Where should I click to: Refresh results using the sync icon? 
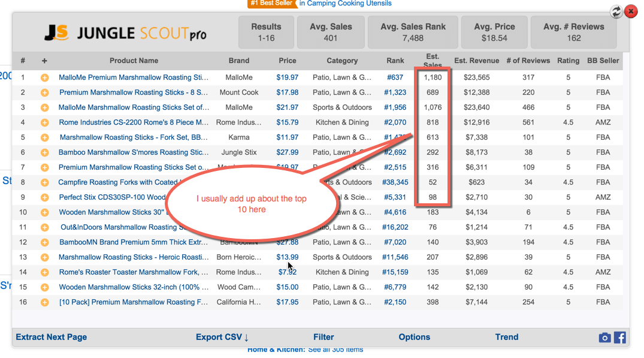[x=616, y=11]
